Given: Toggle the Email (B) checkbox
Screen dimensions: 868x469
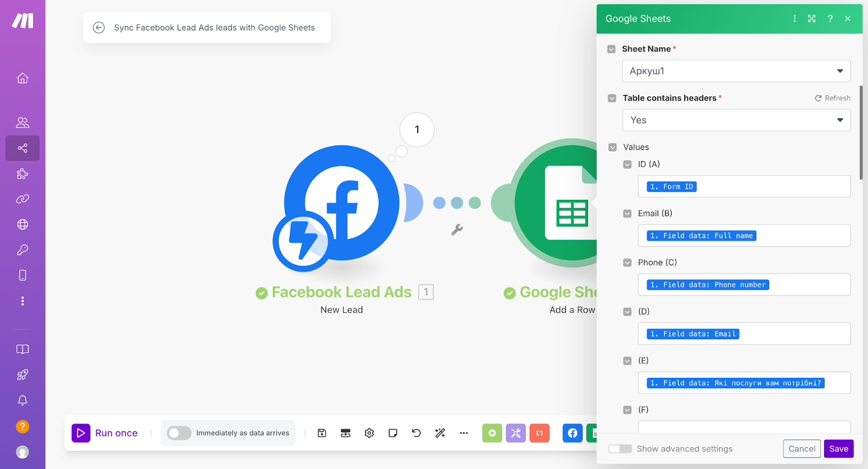Looking at the screenshot, I should pyautogui.click(x=627, y=213).
